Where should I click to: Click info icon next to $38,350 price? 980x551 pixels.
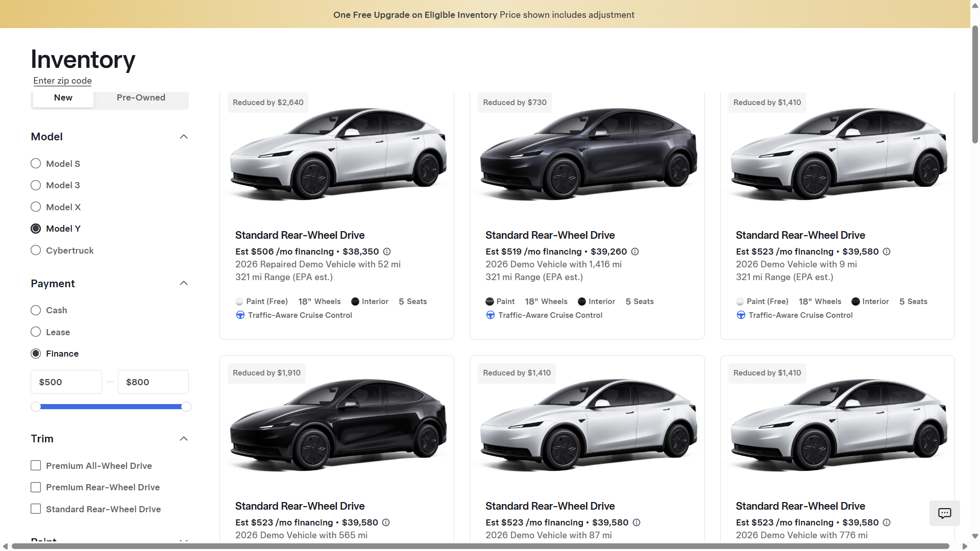[387, 252]
